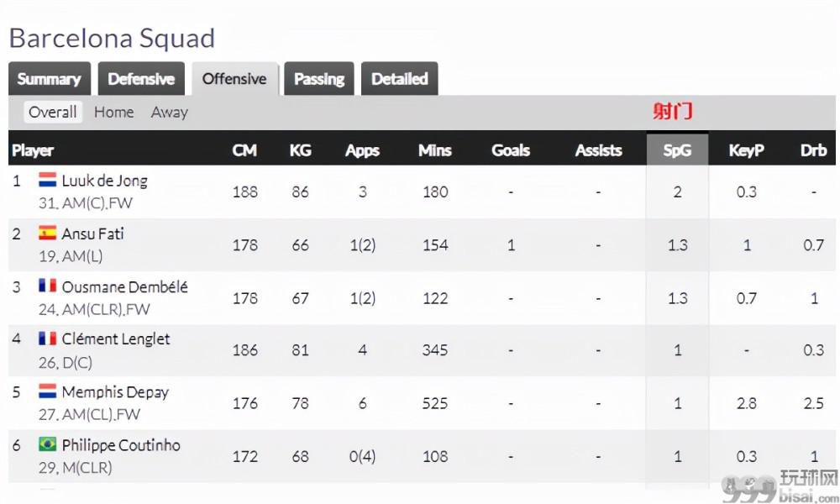Select the Overall filter option
Viewport: 840px width, 504px height.
pos(52,112)
